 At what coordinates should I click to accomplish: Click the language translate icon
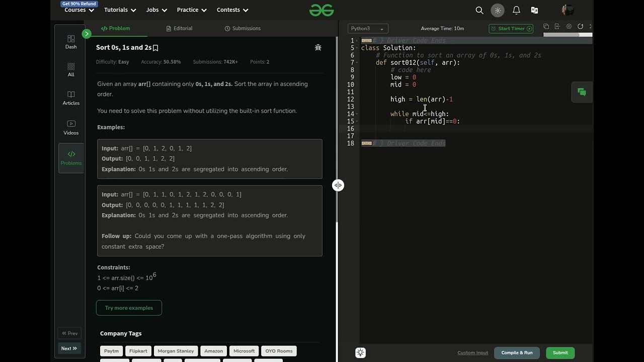click(534, 10)
